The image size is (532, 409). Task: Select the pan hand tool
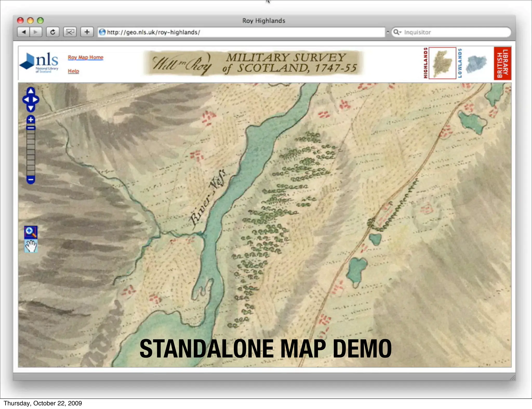(x=31, y=246)
